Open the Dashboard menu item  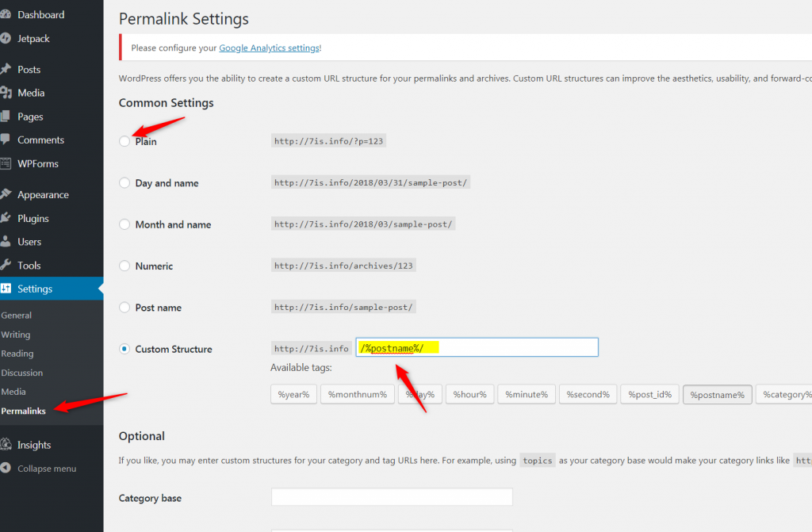41,14
